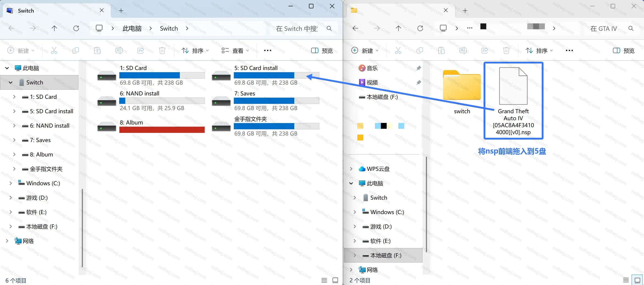Click search magnifier in Switch window

click(329, 28)
